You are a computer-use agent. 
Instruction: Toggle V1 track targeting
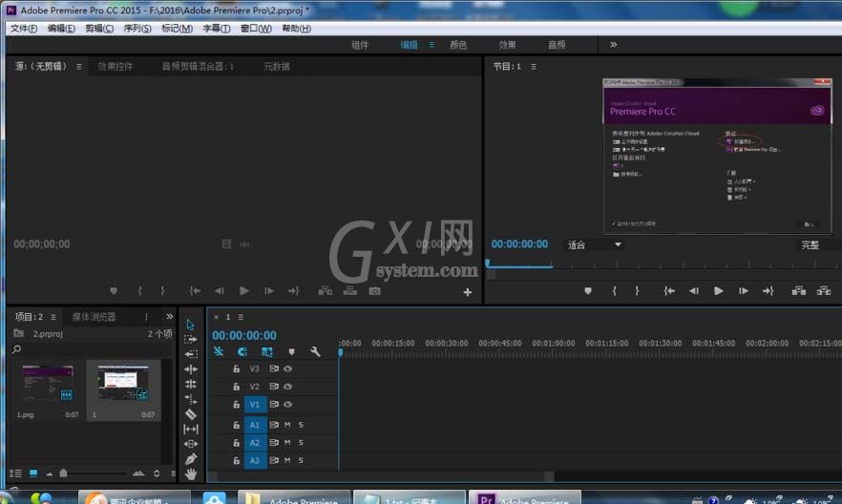[x=255, y=404]
